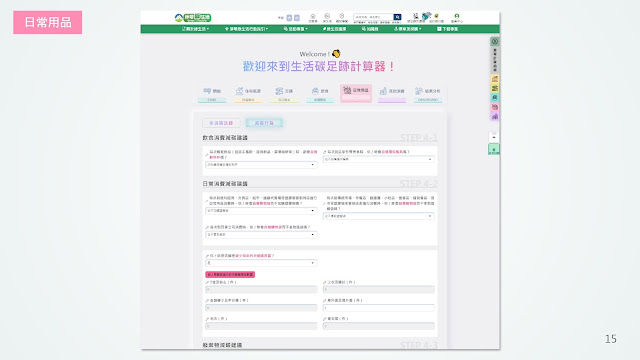Click the bottom left disabled quantity field
The height and width of the screenshot is (360, 640).
pyautogui.click(x=261, y=326)
